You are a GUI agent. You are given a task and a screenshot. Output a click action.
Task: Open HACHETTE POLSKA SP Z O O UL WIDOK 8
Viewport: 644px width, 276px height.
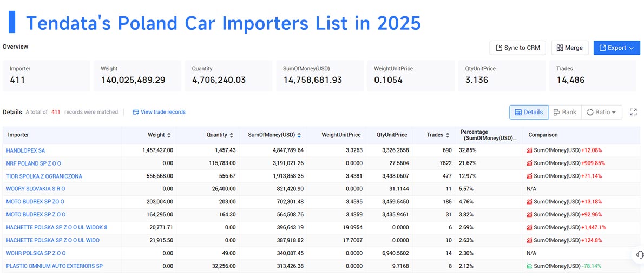coord(57,227)
